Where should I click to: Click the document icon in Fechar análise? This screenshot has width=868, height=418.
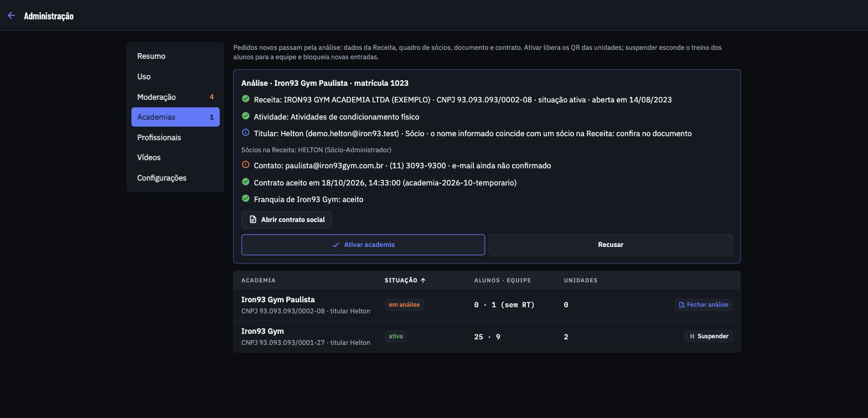tap(682, 305)
